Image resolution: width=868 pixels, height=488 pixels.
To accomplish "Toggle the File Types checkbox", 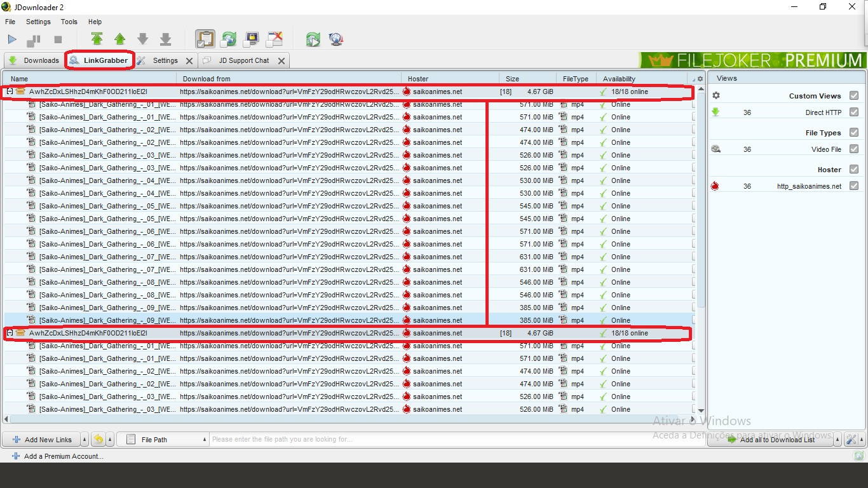I will pyautogui.click(x=853, y=133).
